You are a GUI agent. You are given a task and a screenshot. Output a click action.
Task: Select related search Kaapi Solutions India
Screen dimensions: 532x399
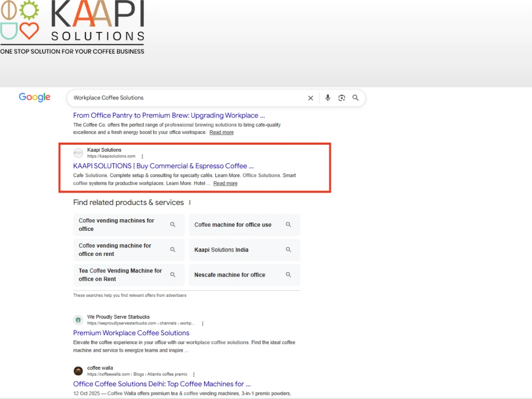244,250
